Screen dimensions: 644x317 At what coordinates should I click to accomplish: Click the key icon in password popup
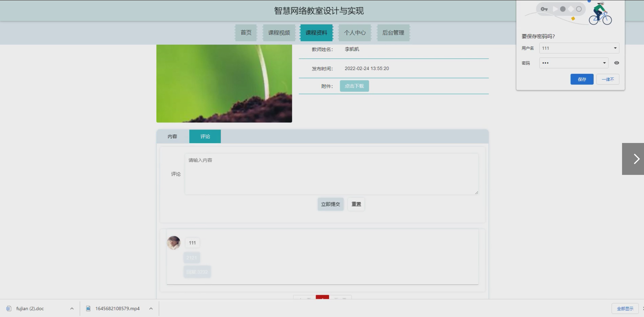[x=544, y=9]
